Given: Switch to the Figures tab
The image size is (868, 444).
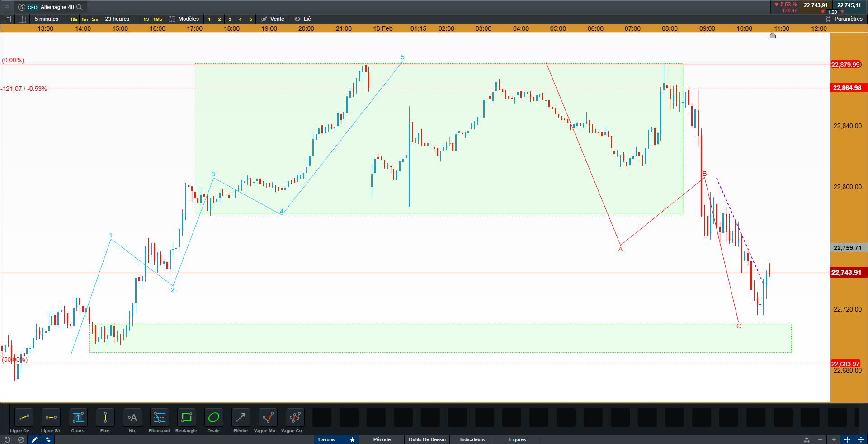Looking at the screenshot, I should point(518,439).
